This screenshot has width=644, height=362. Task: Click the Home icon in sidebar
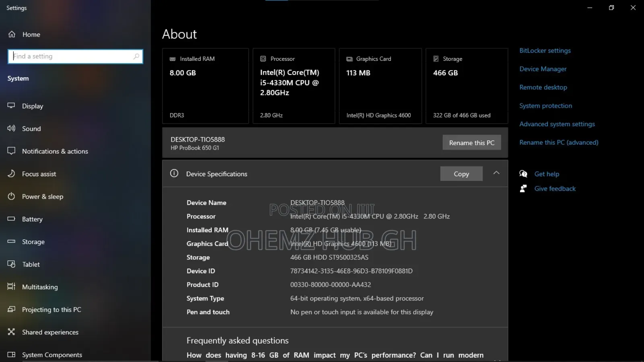pyautogui.click(x=12, y=34)
